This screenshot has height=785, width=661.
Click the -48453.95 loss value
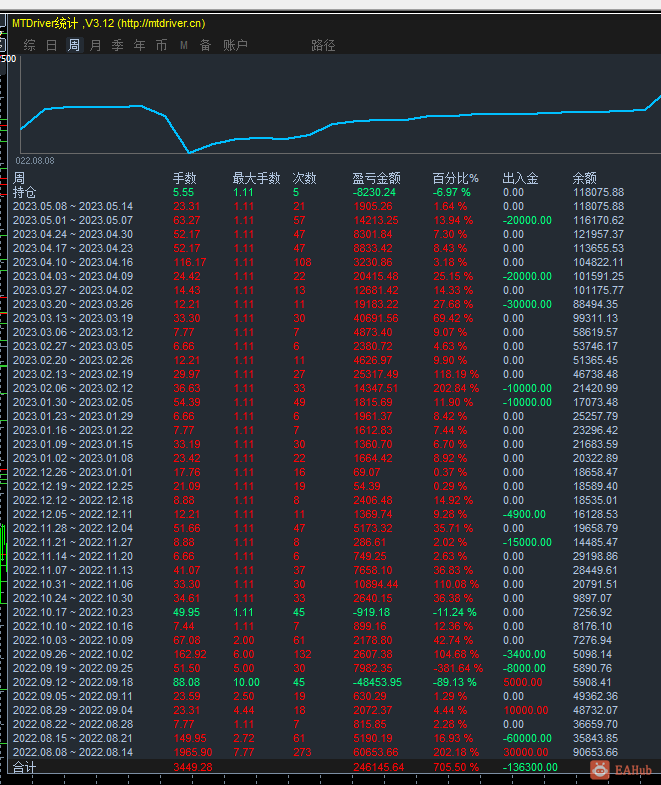point(377,683)
